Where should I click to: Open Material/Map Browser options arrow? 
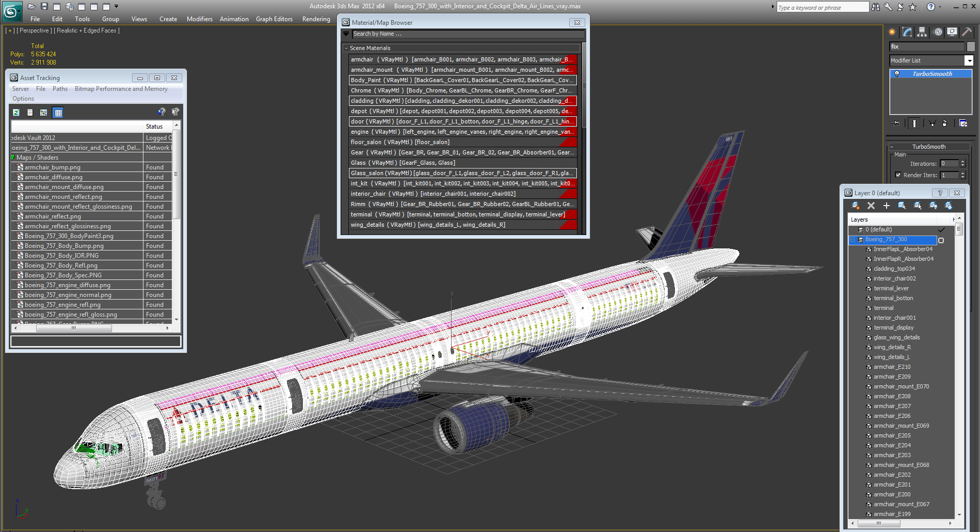coord(346,34)
